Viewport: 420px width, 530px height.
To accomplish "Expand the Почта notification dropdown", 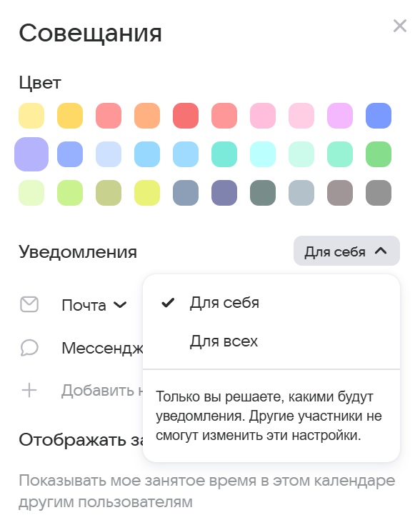I will pos(94,305).
